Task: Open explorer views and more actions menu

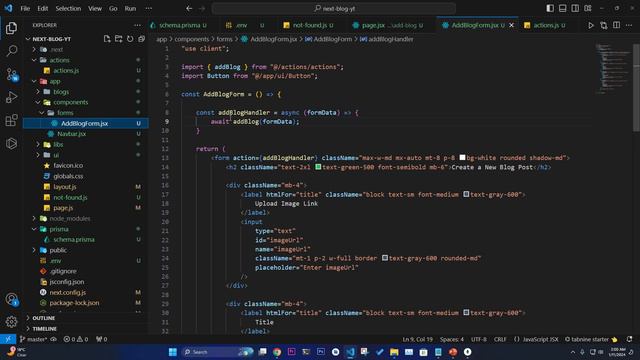Action: tap(137, 25)
